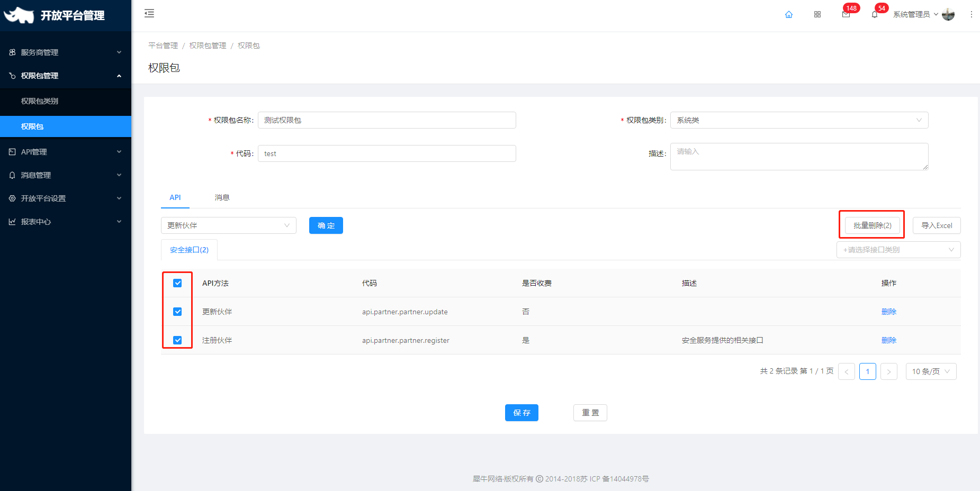Click the user avatar picture
The width and height of the screenshot is (980, 491).
948,14
